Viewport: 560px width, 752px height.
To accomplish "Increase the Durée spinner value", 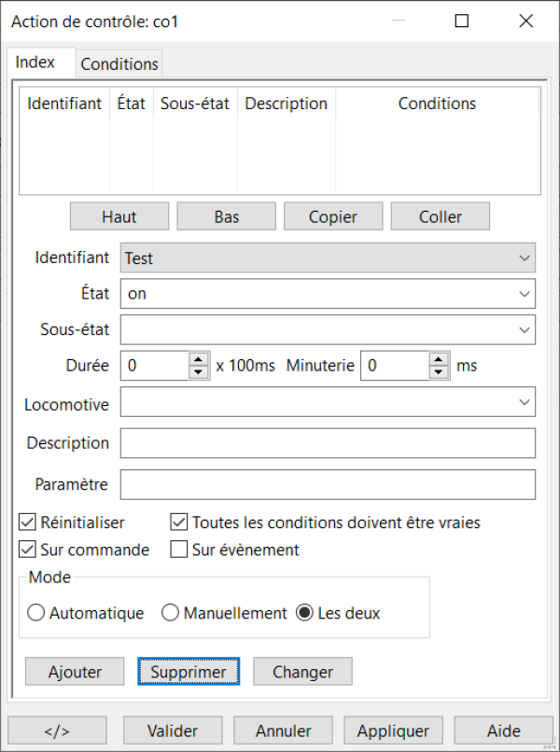I will pyautogui.click(x=198, y=360).
